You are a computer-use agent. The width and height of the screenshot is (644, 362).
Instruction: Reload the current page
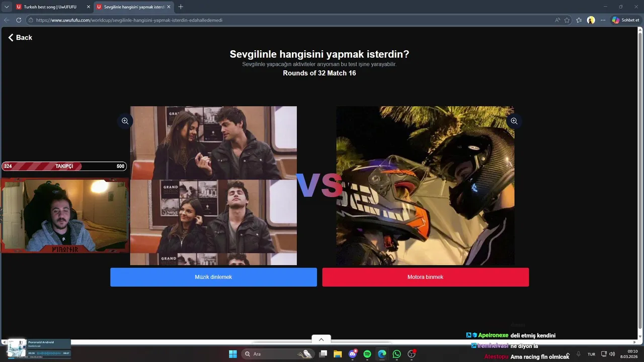(19, 20)
